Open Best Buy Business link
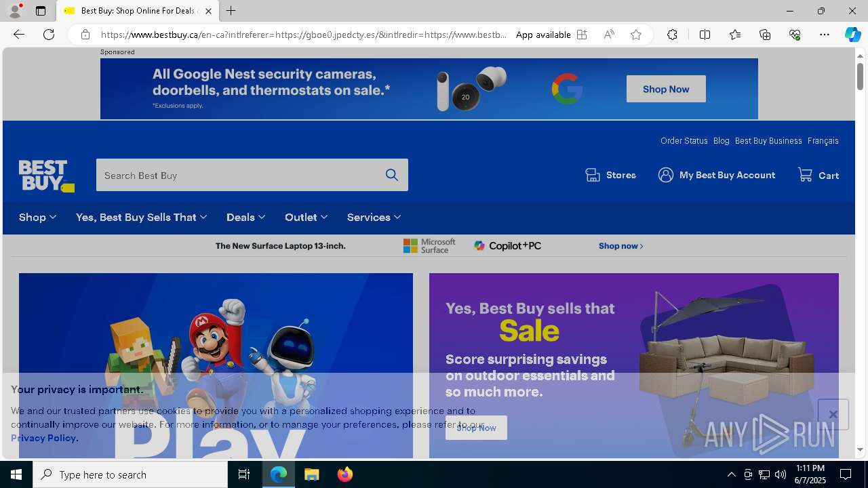This screenshot has width=868, height=488. (768, 141)
